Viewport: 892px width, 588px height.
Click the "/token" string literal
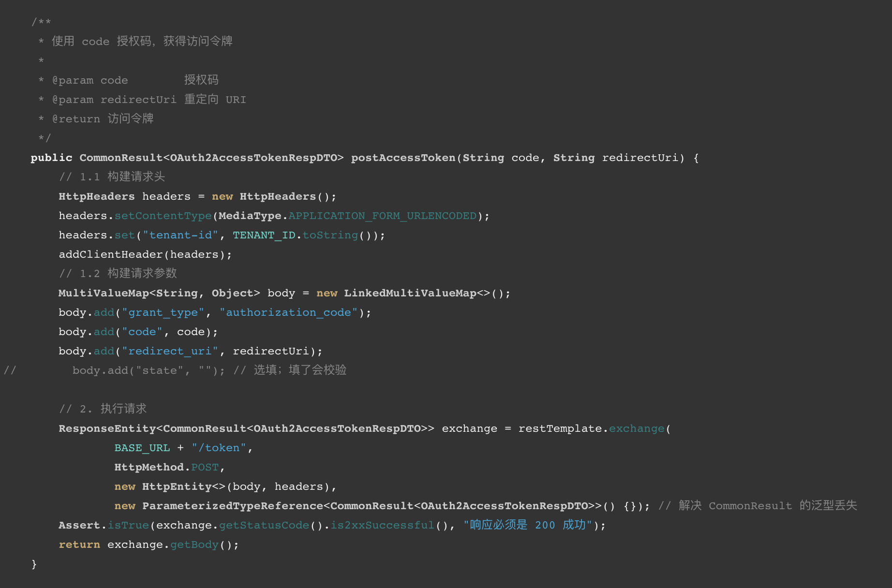click(219, 448)
